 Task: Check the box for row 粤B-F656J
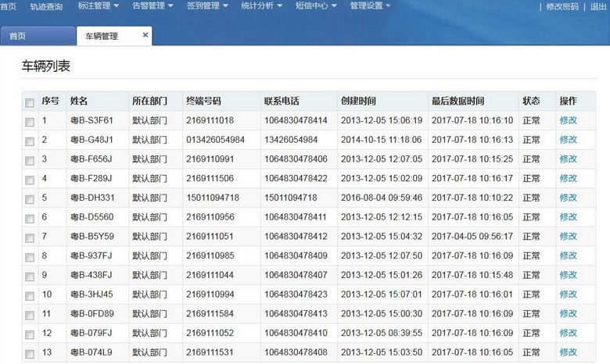point(30,160)
